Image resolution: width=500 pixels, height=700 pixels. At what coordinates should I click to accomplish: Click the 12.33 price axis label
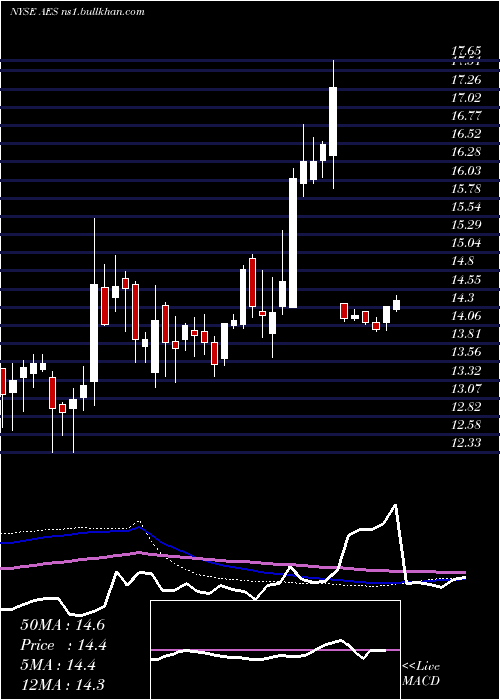(x=467, y=443)
